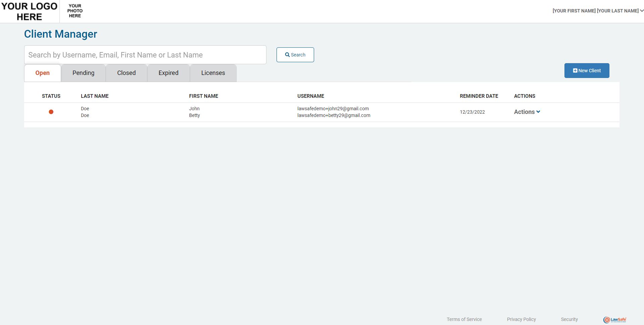Open the Privacy Policy page
Image resolution: width=644 pixels, height=325 pixels.
click(521, 319)
